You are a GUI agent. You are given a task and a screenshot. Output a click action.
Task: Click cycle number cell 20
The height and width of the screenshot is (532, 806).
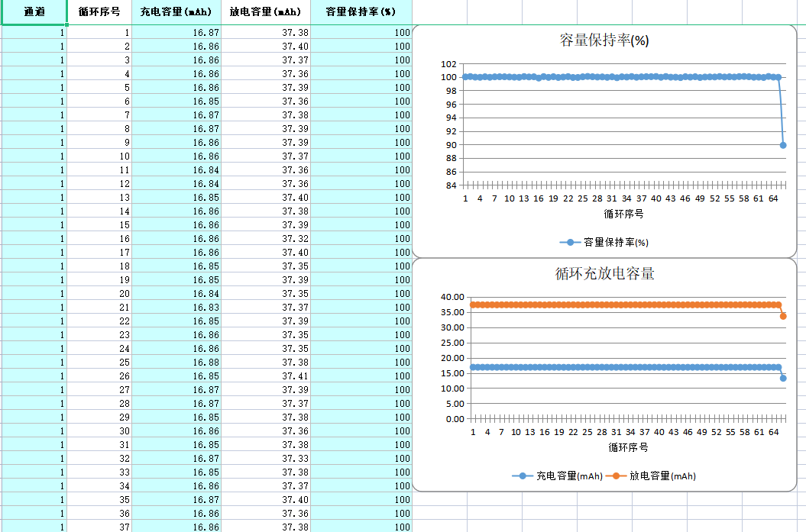[x=99, y=294]
